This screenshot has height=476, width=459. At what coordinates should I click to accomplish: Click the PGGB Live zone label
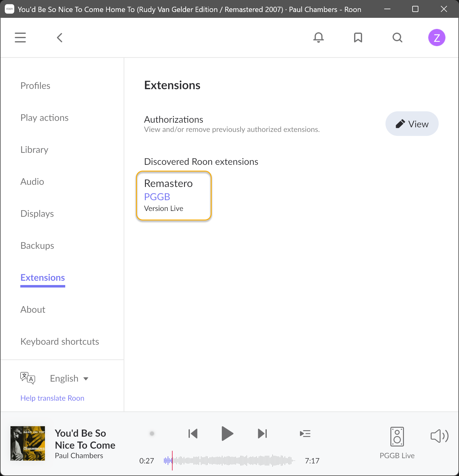[x=397, y=456]
